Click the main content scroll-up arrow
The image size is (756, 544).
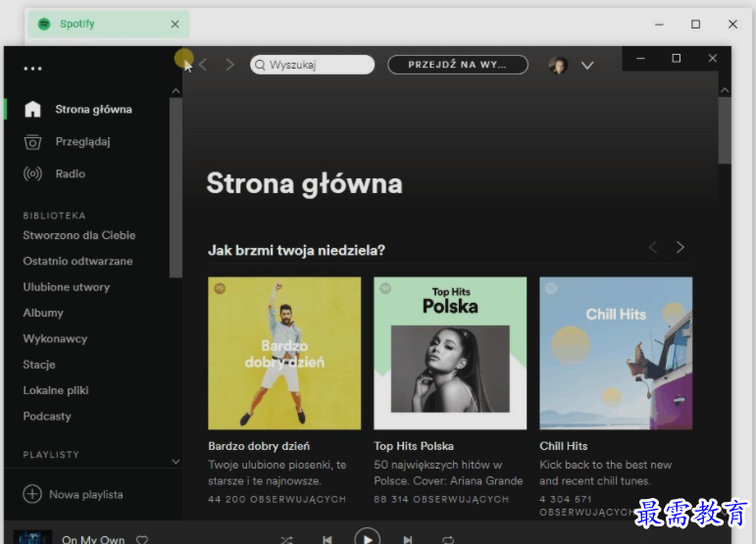(x=725, y=90)
